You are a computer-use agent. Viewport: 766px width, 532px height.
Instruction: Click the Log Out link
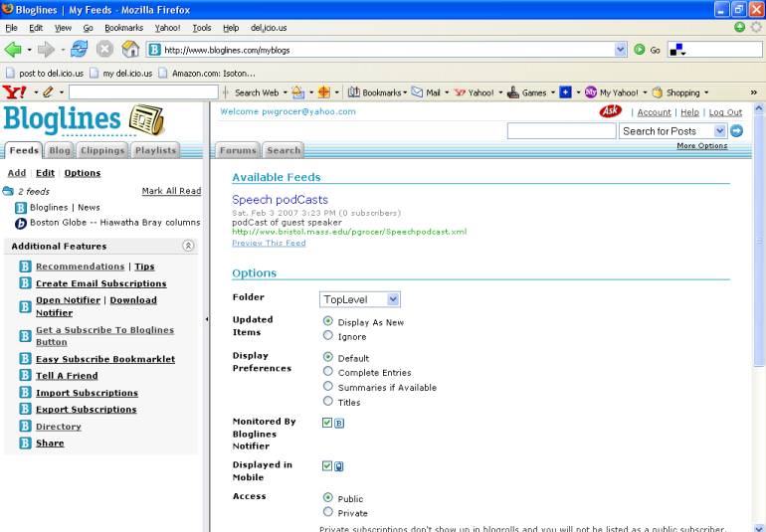[x=725, y=112]
